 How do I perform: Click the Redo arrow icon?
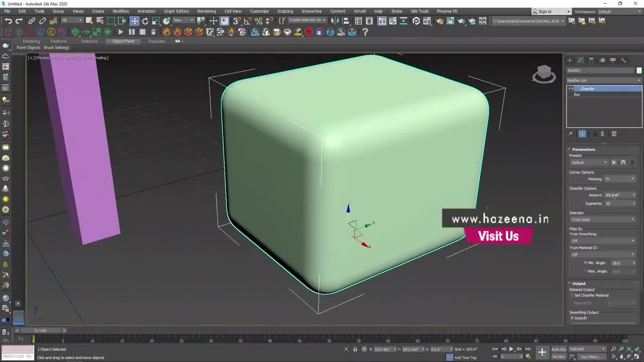19,21
